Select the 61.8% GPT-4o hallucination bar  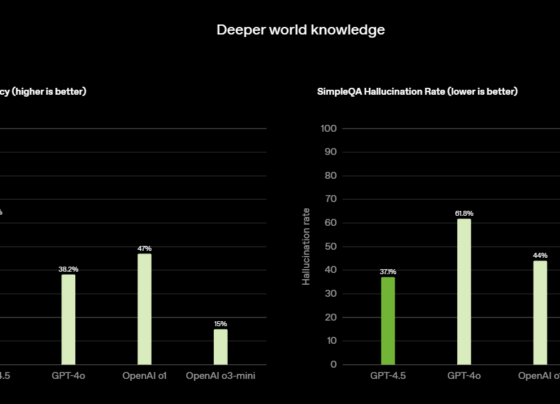point(464,292)
